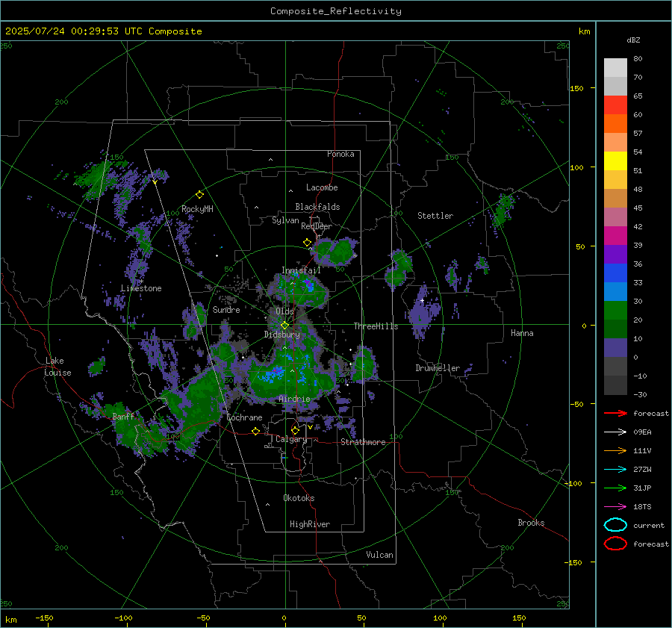Click the Stettler label
The image size is (672, 628).
(435, 216)
